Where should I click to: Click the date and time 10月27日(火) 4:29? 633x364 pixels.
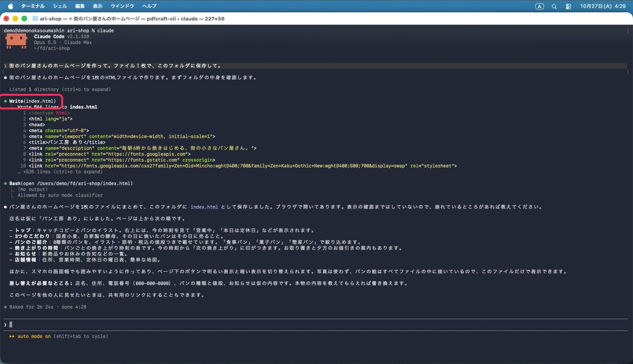point(603,6)
